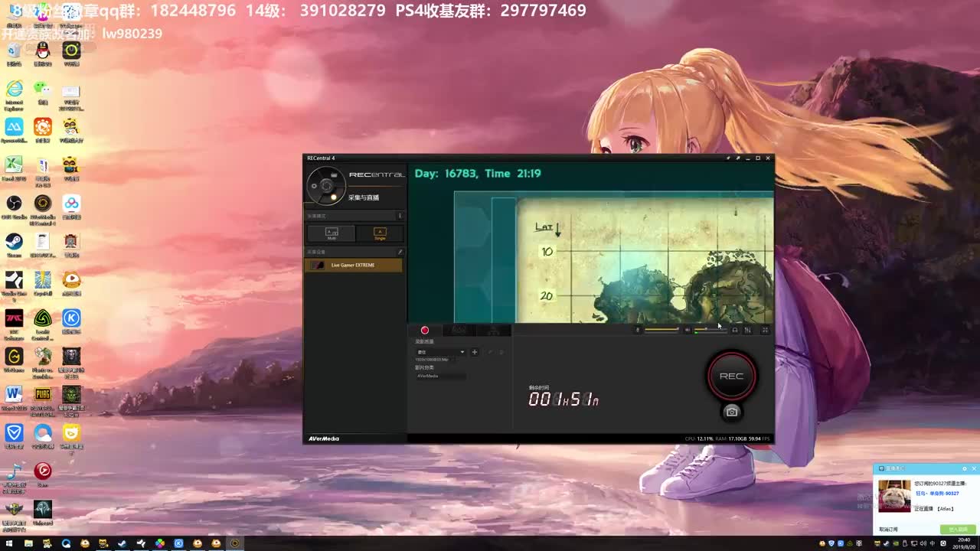Open the QQ penguin desktop icon

pyautogui.click(x=43, y=54)
